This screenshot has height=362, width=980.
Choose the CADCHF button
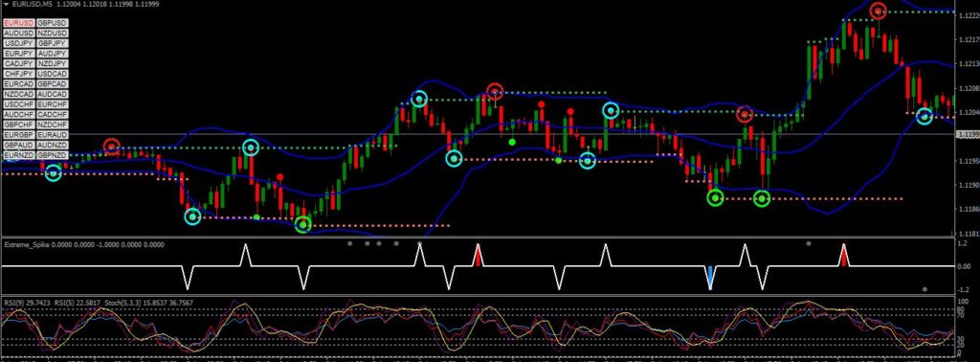(x=52, y=114)
